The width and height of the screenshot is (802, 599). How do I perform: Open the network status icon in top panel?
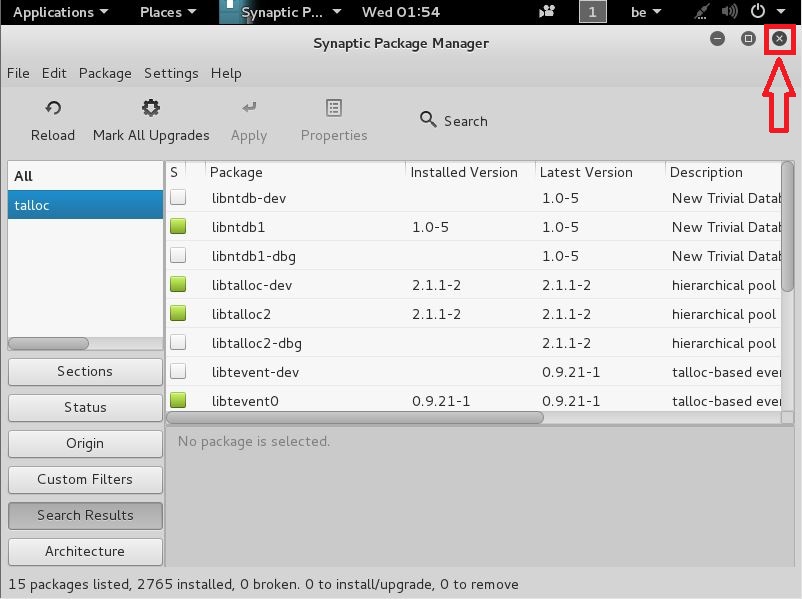pos(701,11)
